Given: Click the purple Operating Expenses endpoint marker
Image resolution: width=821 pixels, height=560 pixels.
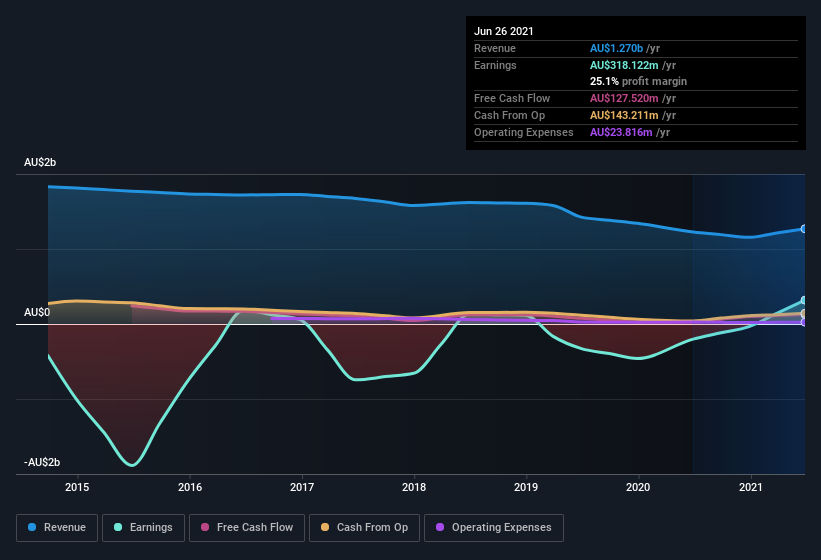Looking at the screenshot, I should 804,322.
